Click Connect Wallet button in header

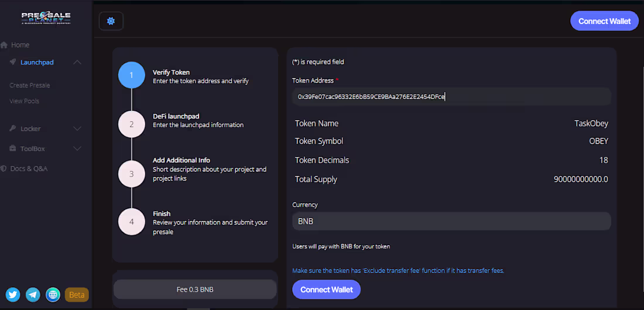pyautogui.click(x=604, y=21)
